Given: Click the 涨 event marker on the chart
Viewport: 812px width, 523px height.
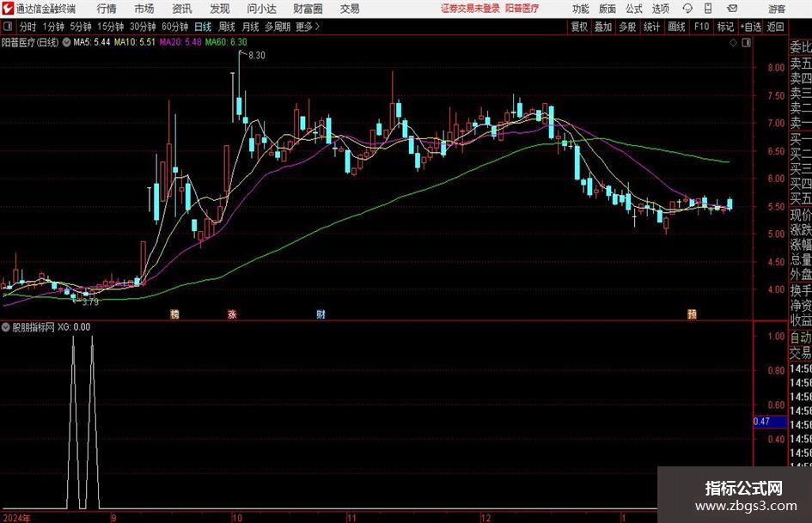Looking at the screenshot, I should coord(232,313).
